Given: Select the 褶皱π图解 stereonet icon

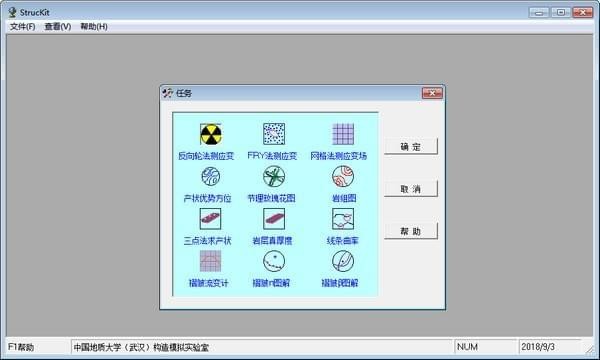Looking at the screenshot, I should pos(274,261).
